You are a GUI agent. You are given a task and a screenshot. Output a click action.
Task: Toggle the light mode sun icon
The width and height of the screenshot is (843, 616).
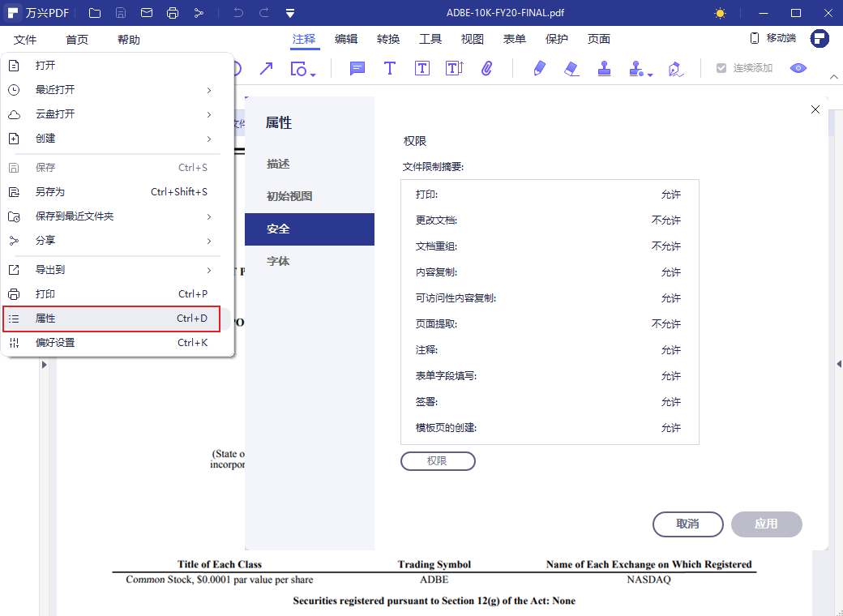[x=720, y=12]
